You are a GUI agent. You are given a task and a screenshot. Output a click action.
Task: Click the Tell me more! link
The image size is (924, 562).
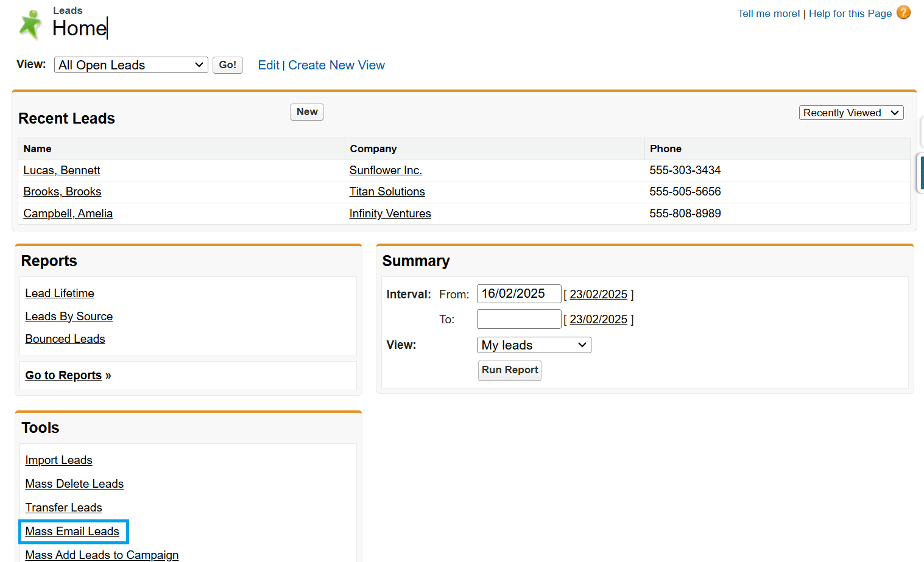768,13
